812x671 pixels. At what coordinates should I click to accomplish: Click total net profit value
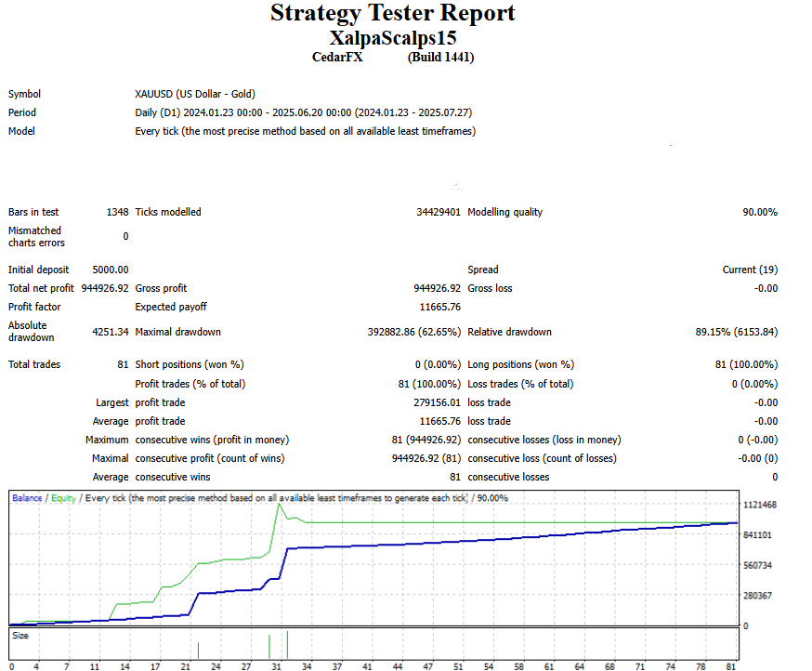point(105,288)
